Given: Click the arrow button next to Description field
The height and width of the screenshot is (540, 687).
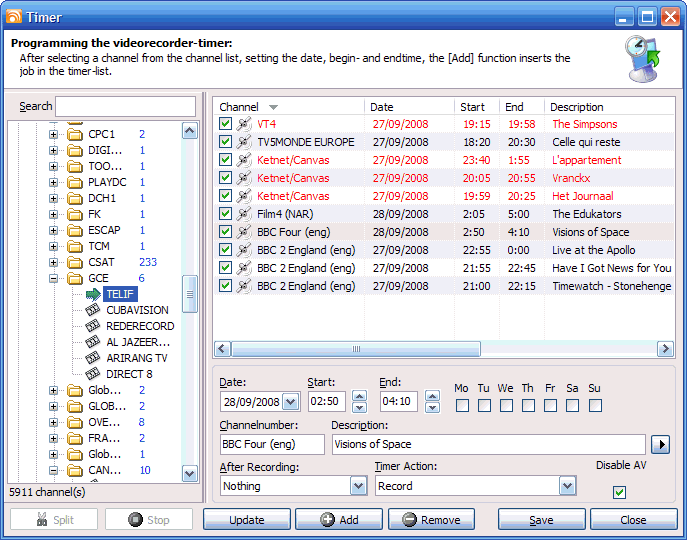Looking at the screenshot, I should click(x=660, y=444).
